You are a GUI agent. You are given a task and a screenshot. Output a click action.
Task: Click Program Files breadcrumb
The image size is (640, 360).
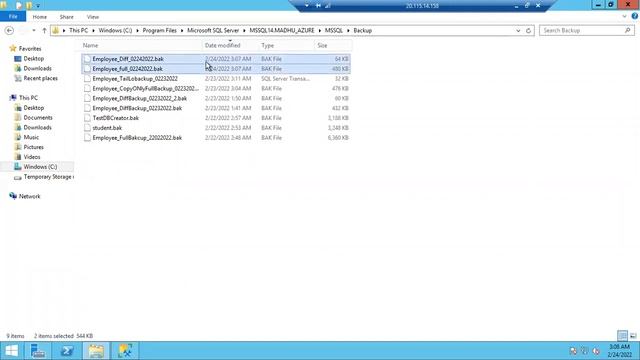pyautogui.click(x=160, y=31)
